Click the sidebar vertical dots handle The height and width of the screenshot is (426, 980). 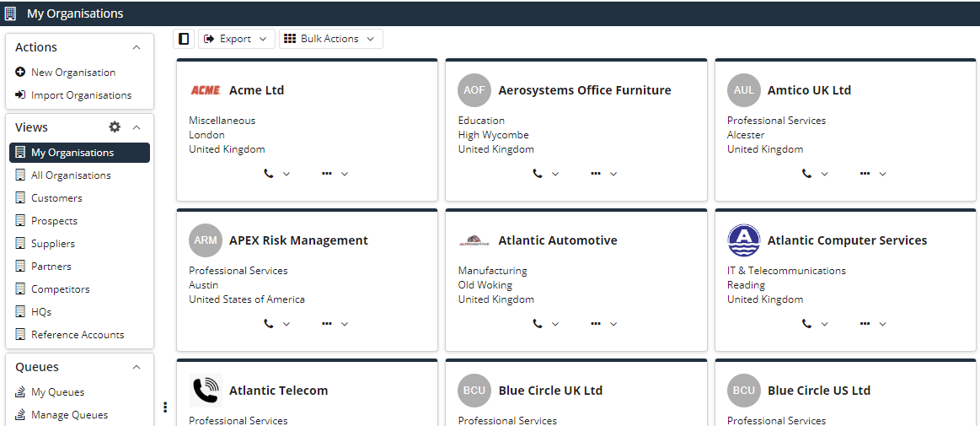click(x=165, y=407)
